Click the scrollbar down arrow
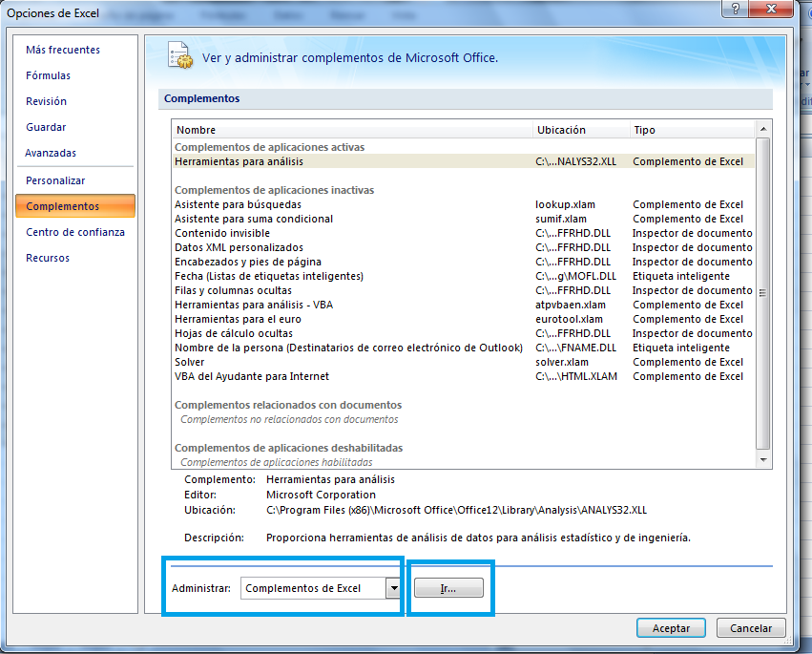The image size is (812, 654). (x=763, y=460)
